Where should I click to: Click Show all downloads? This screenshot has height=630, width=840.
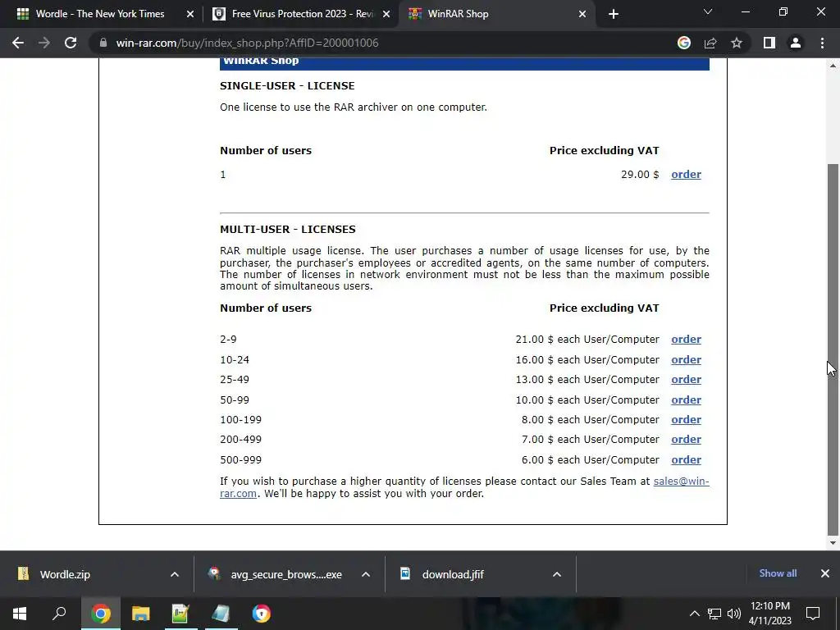[778, 573]
